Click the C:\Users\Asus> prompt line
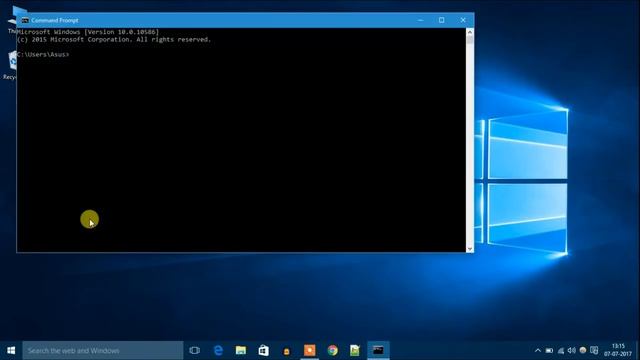This screenshot has width=640, height=360. [43, 54]
